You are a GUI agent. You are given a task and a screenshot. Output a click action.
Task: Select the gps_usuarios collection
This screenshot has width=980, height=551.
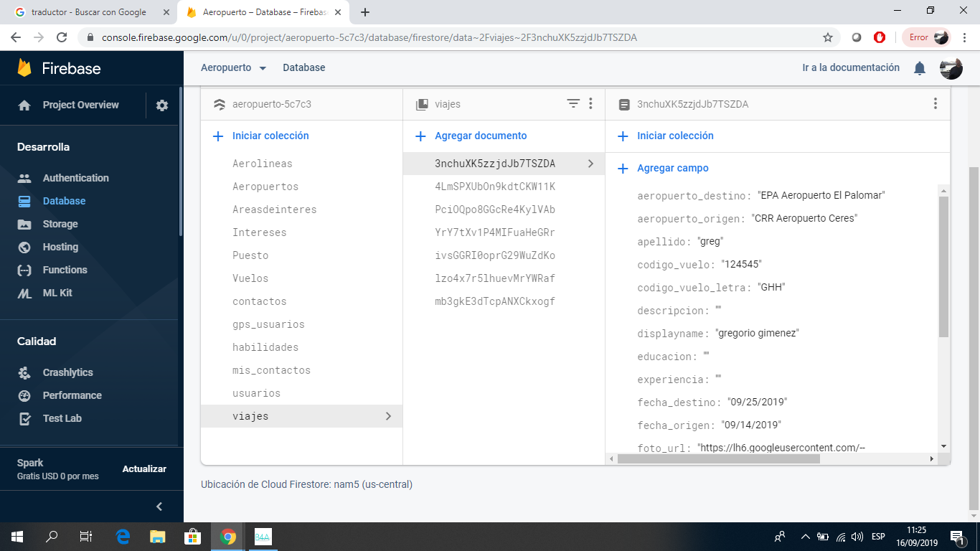[x=268, y=324]
